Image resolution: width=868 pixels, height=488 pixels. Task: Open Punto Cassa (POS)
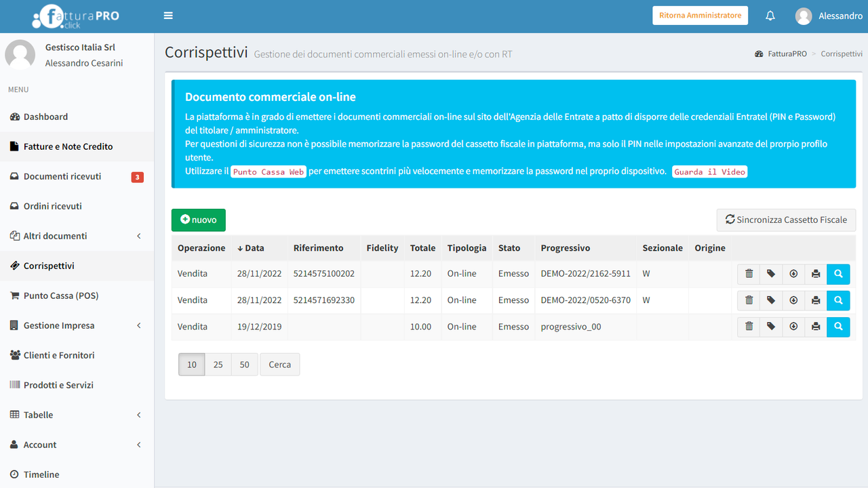[x=77, y=296]
